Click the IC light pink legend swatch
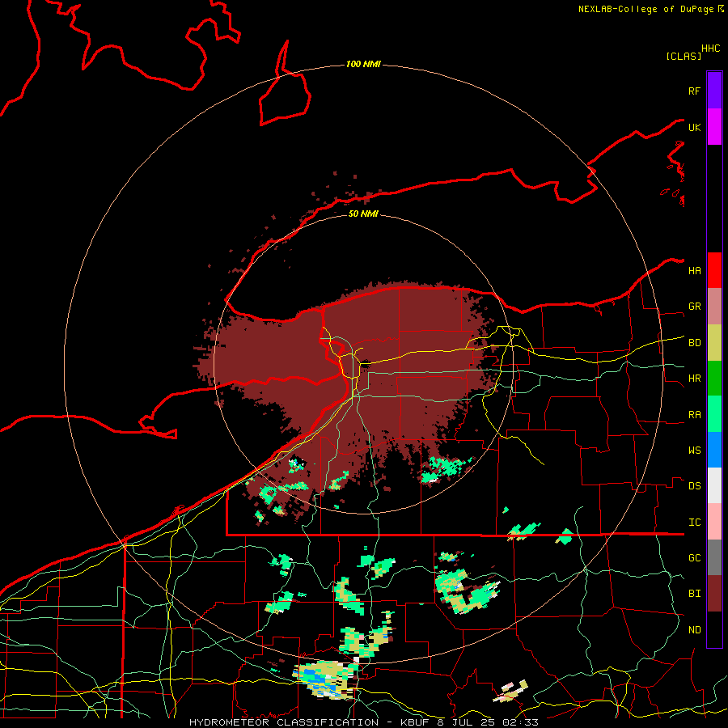This screenshot has width=728, height=728. [714, 522]
